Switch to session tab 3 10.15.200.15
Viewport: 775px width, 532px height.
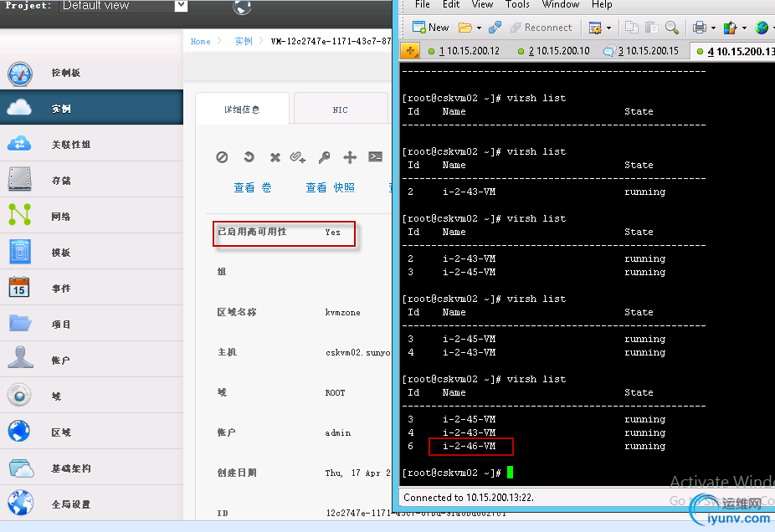coord(641,51)
